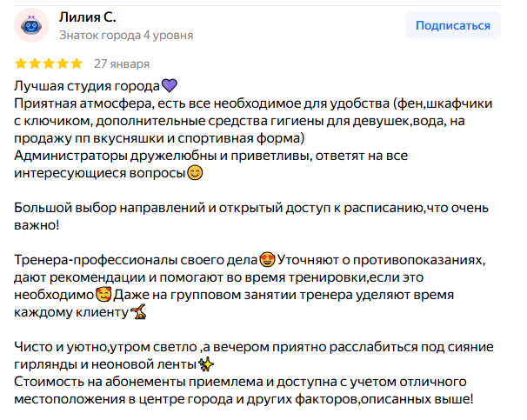Click the third rating star
Viewport: 527px width, 420px height.
point(49,63)
